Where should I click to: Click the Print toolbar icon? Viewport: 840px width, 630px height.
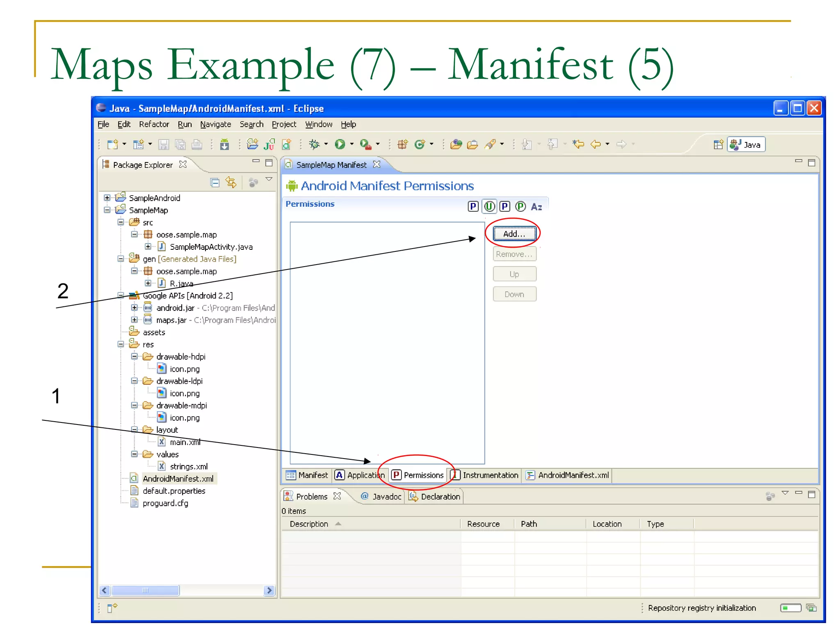pos(197,144)
